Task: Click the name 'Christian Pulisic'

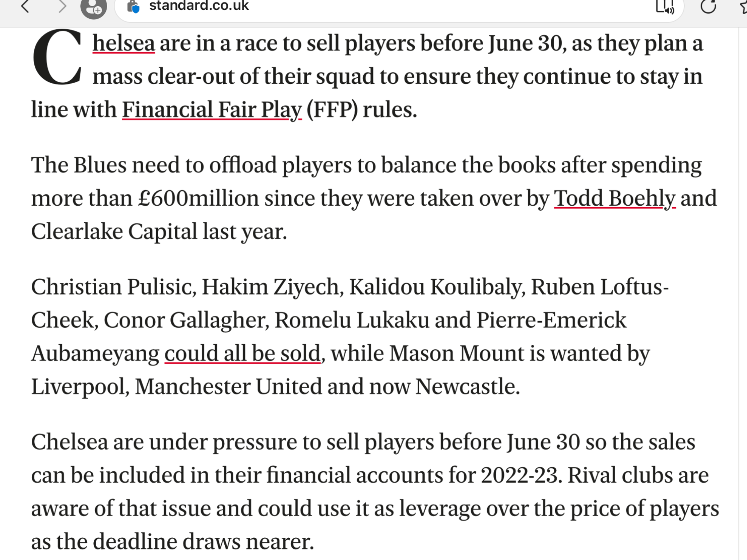Action: coord(112,287)
